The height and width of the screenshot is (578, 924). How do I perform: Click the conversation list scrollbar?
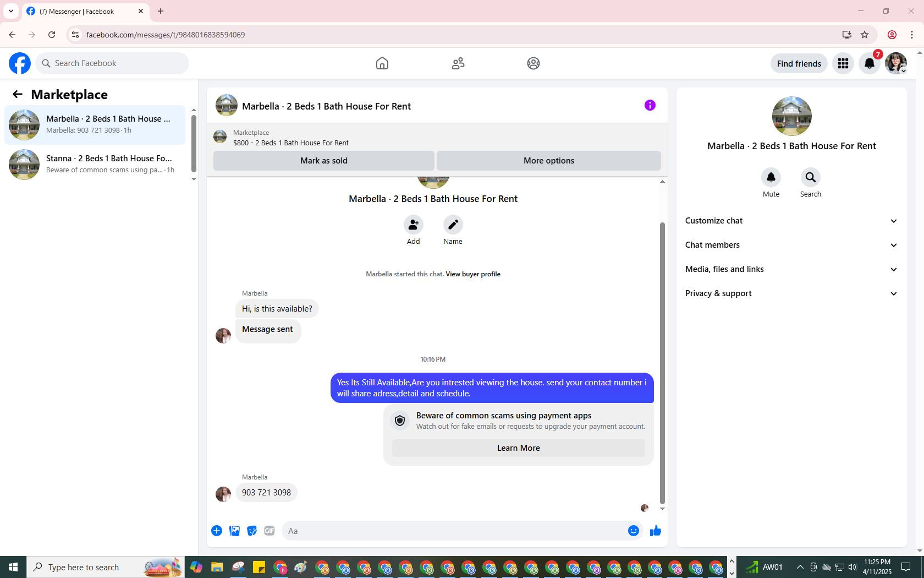click(x=194, y=143)
